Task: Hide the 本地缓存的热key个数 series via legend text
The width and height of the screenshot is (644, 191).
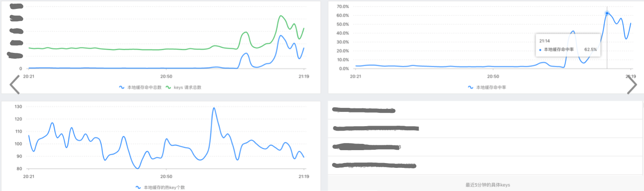Action: click(x=164, y=187)
